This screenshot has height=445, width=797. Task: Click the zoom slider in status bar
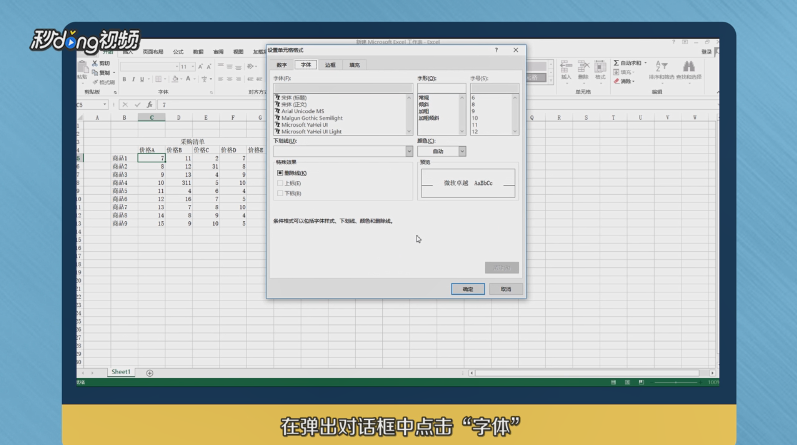click(x=676, y=382)
